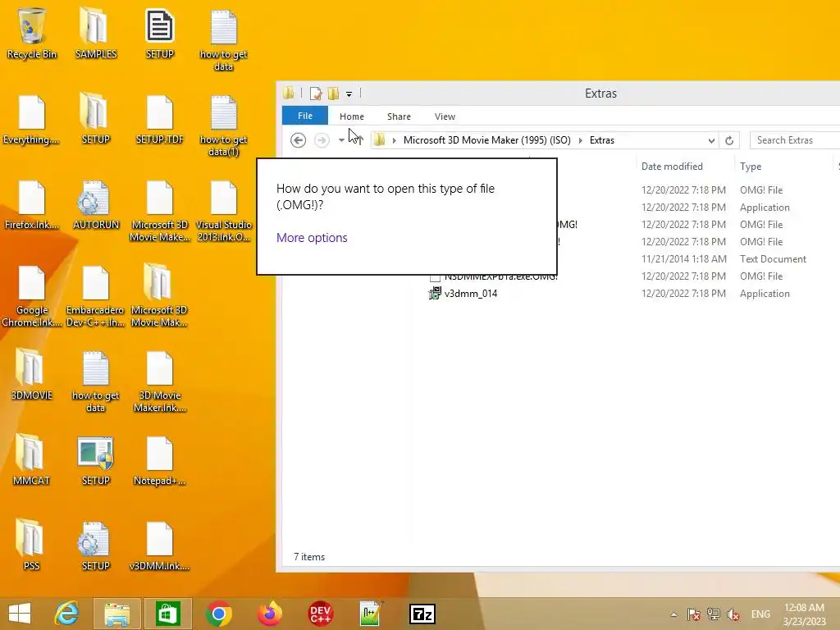The height and width of the screenshot is (630, 840).
Task: Select the Everything... desktop file
Action: pyautogui.click(x=32, y=119)
